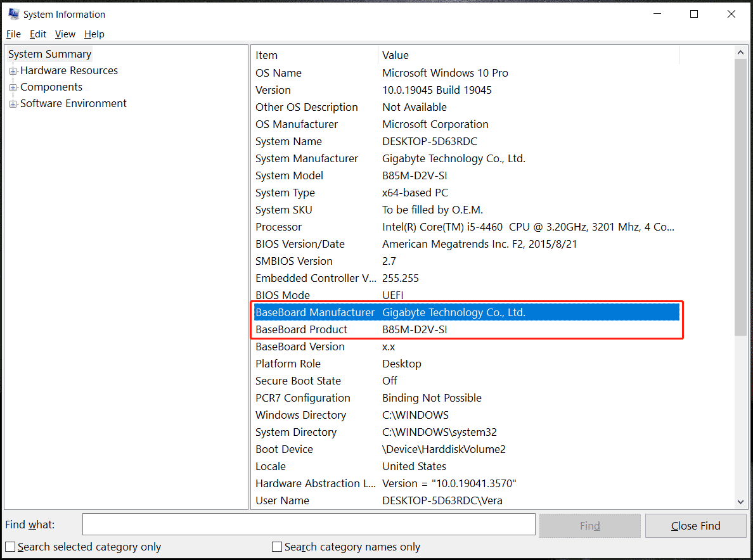Viewport: 753px width, 560px height.
Task: Select the Hardware Abstraction Layer row
Action: pos(467,484)
